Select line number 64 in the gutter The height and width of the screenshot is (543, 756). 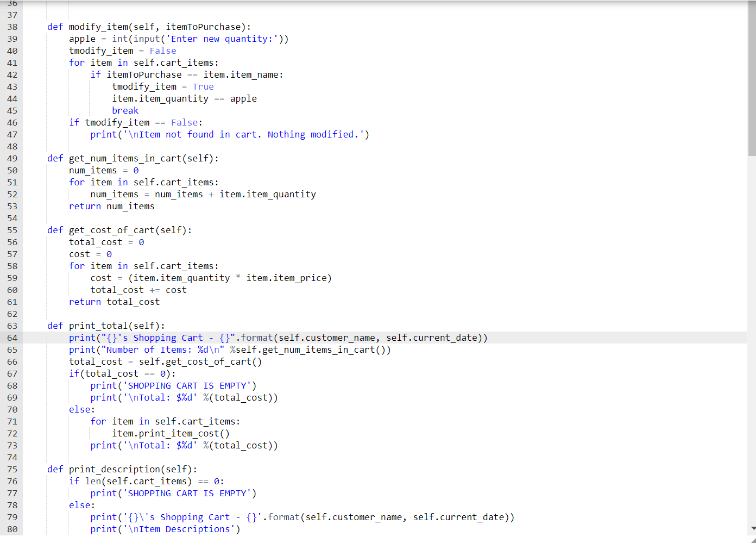coord(12,338)
